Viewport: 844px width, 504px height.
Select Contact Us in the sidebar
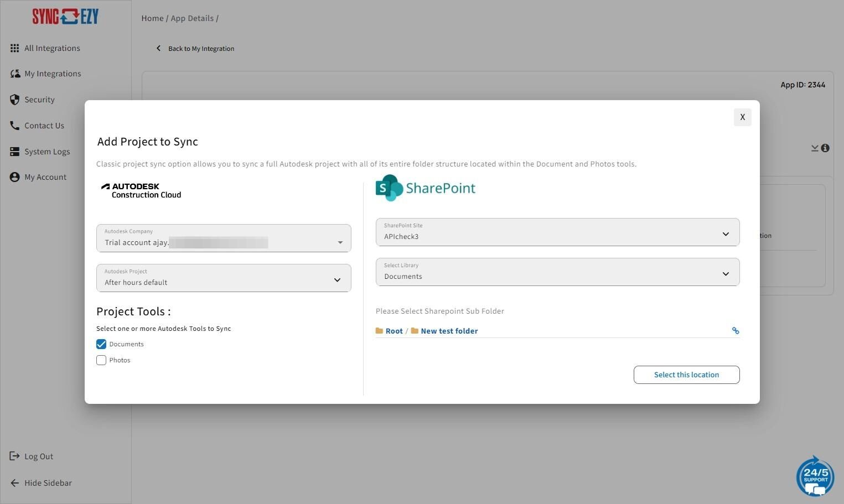pos(44,126)
